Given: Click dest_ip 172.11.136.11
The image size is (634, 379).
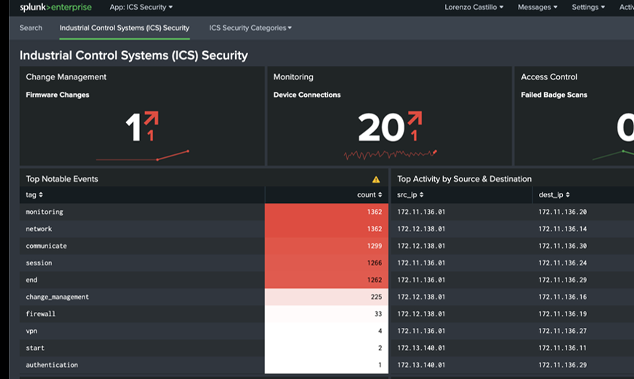Looking at the screenshot, I should (562, 348).
